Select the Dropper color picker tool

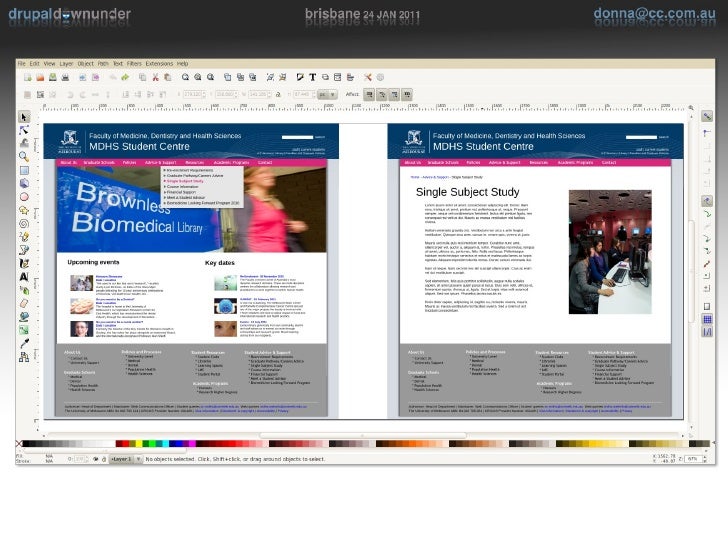[24, 344]
